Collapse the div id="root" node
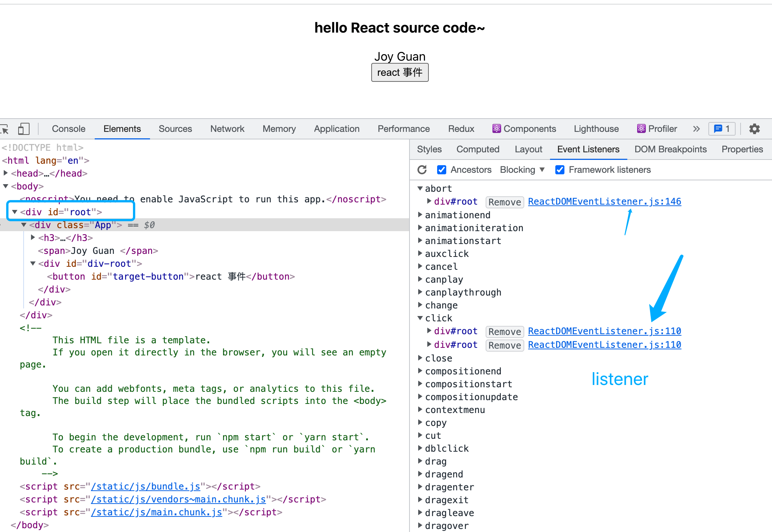This screenshot has height=532, width=772. [15, 212]
